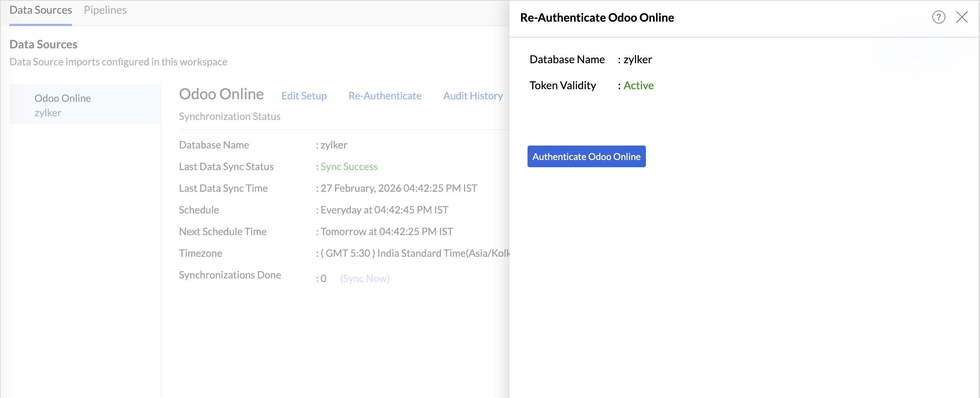Select Odoo Online zylker in the sidebar list
This screenshot has width=980, height=398.
[x=63, y=105]
